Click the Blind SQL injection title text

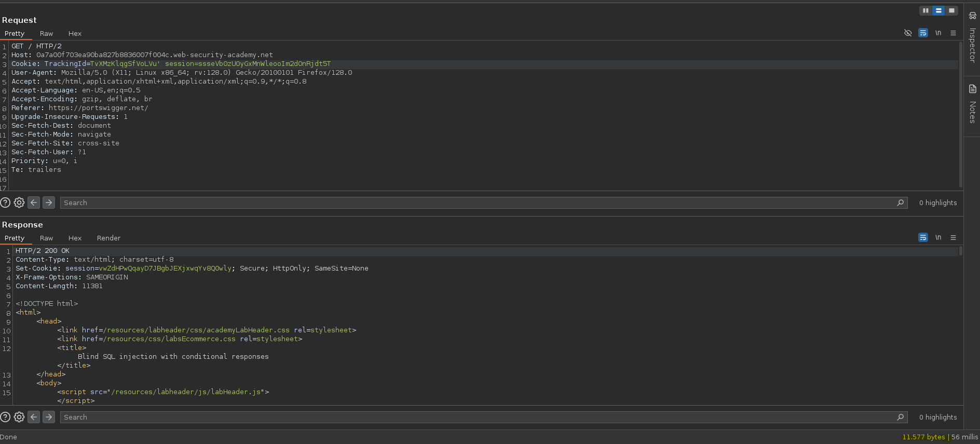(x=173, y=357)
